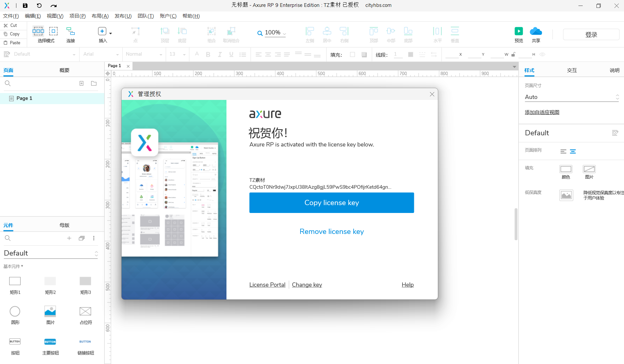Open the 100% zoom dropdown
The width and height of the screenshot is (624, 364).
(x=284, y=33)
